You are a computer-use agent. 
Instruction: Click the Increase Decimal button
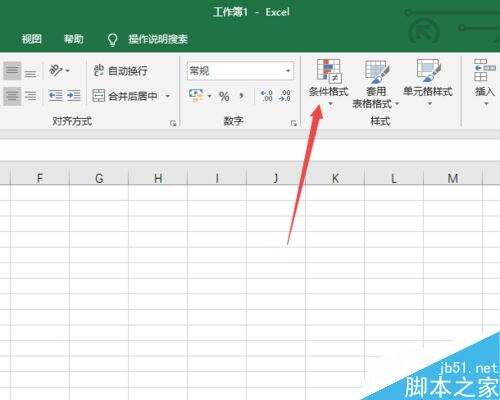coord(267,96)
